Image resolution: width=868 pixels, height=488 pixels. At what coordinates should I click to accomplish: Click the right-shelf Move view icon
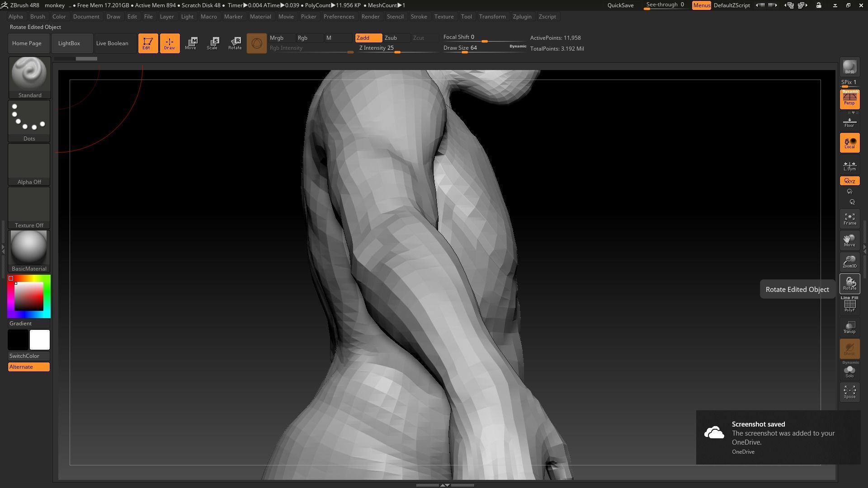(x=849, y=240)
